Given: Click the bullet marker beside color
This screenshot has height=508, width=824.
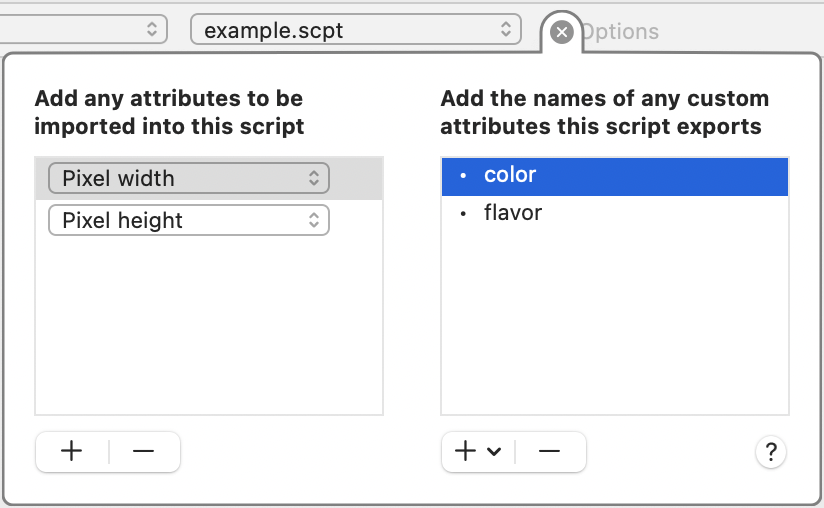Looking at the screenshot, I should [x=463, y=175].
